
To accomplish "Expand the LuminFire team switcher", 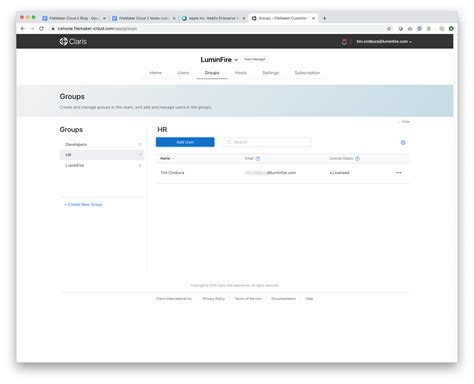I will pos(219,60).
